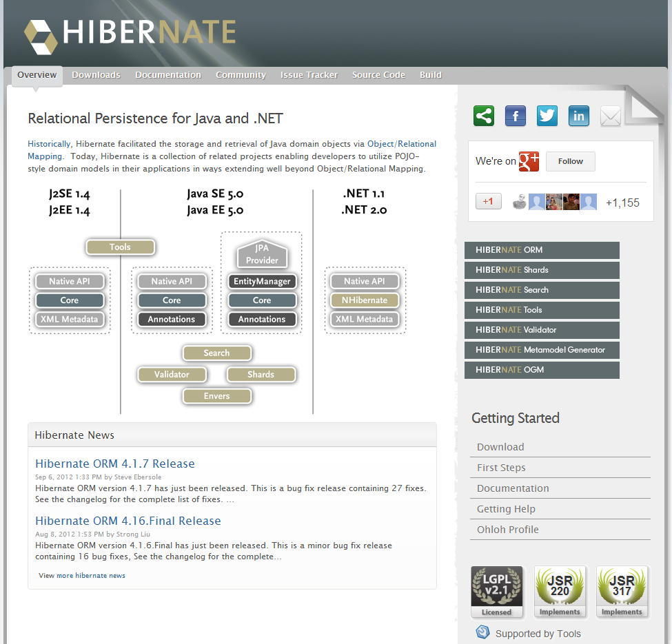Screen dimensions: 672x644
Task: Click the green share icon
Action: [x=483, y=116]
